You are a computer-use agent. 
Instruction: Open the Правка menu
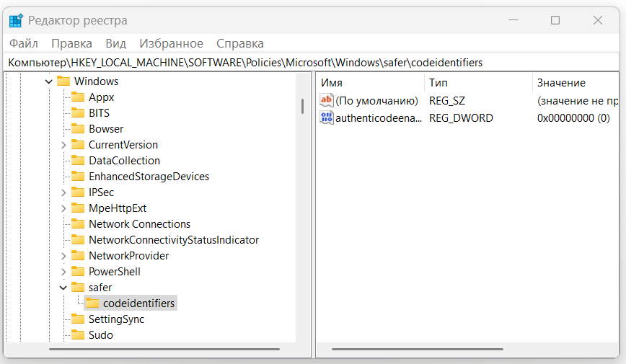tap(71, 43)
